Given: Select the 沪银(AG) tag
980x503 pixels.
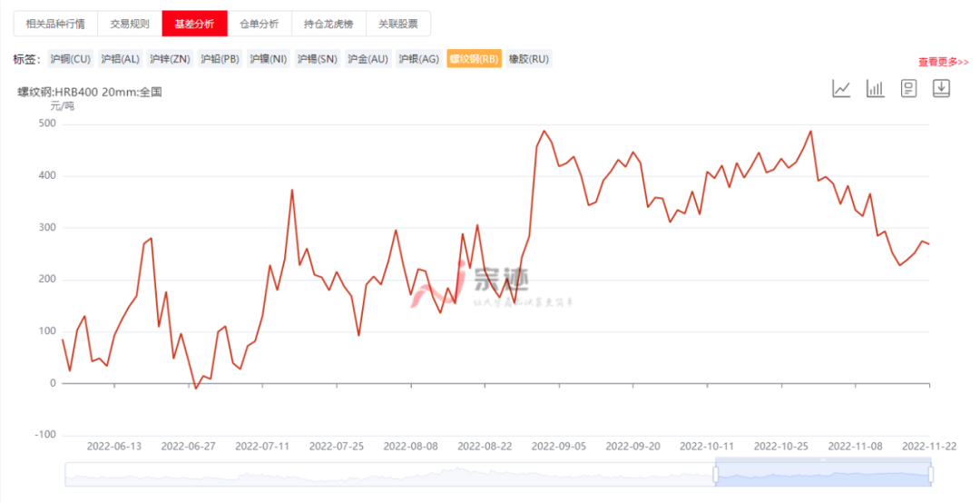Looking at the screenshot, I should pos(418,59).
